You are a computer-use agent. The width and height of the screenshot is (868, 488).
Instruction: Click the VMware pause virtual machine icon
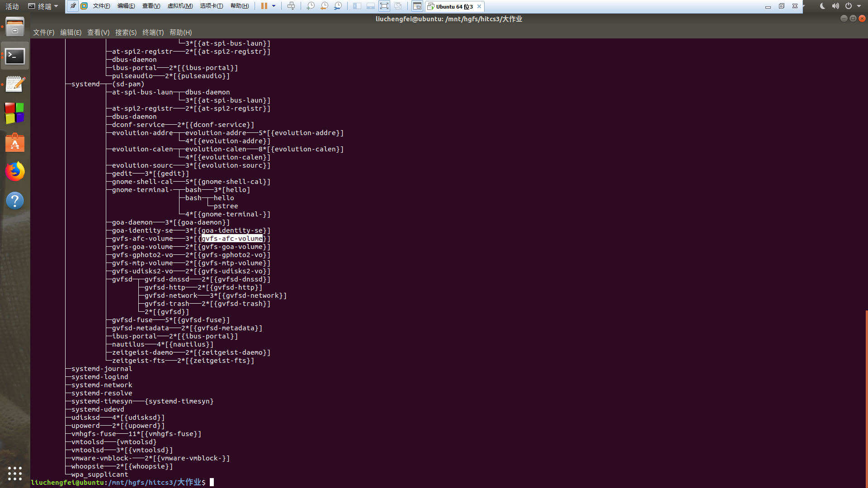coord(264,6)
